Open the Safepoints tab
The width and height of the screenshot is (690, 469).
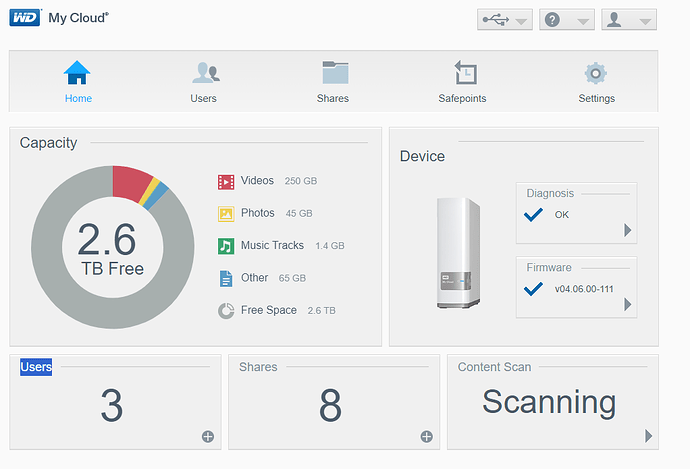(x=462, y=82)
